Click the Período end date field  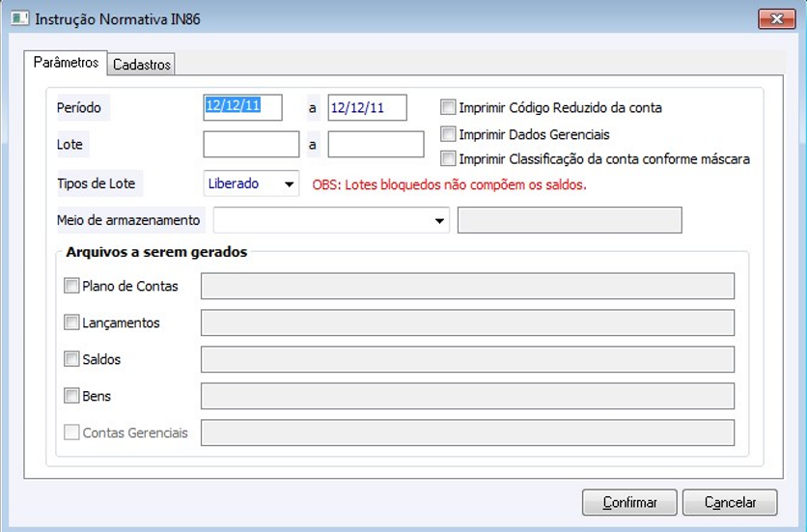368,107
